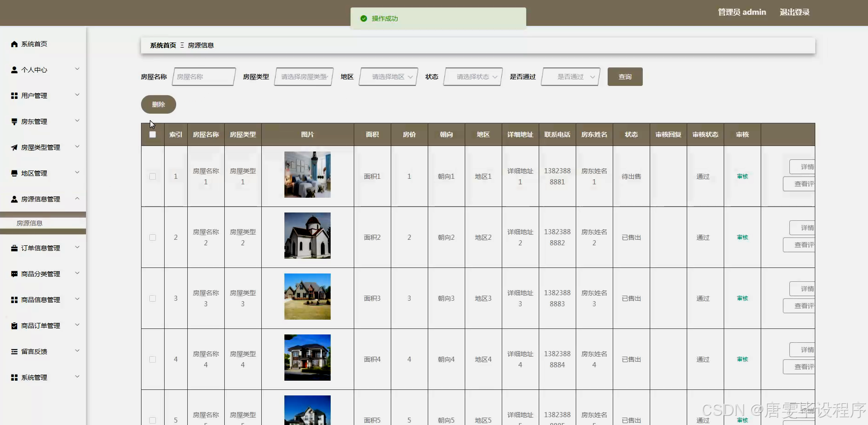This screenshot has height=425, width=868.
Task: Click the clipboard icon beside 商品订单管理
Action: pos(14,326)
